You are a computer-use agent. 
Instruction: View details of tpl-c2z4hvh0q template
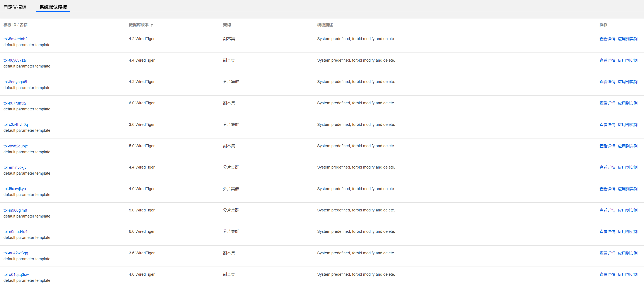pos(607,125)
